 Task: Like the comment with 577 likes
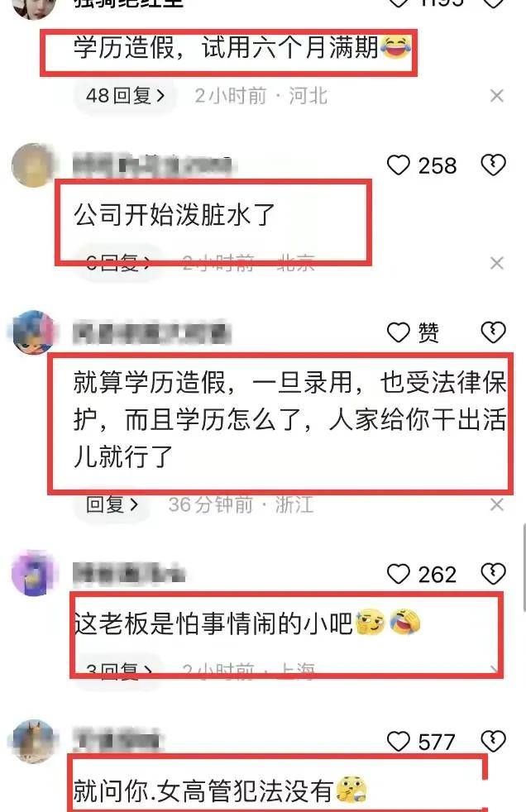(x=398, y=742)
